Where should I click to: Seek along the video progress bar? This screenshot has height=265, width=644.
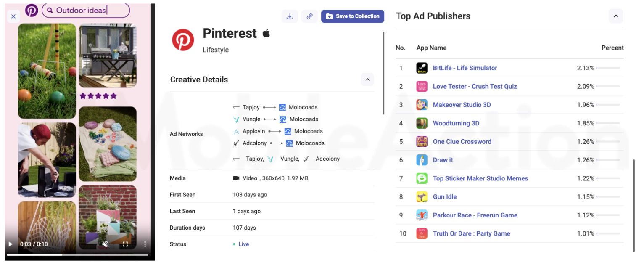pyautogui.click(x=77, y=254)
